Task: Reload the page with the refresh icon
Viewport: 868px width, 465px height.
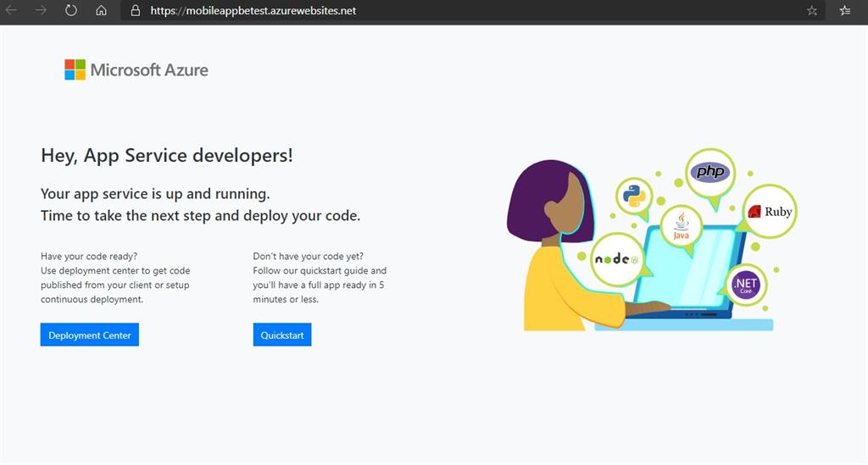Action: point(71,10)
